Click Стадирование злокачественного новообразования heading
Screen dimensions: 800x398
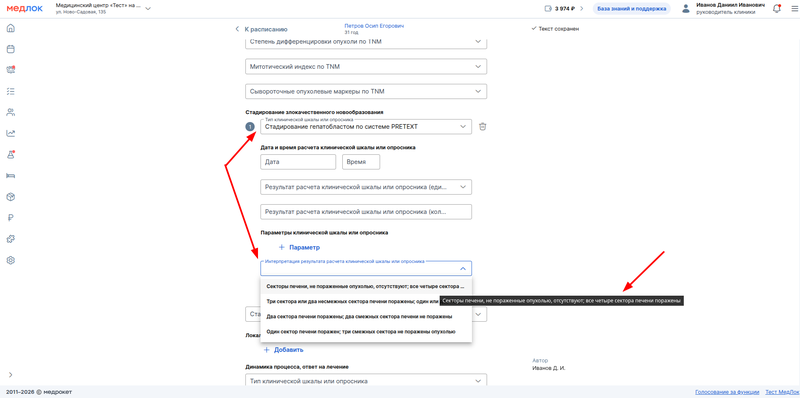coord(314,112)
